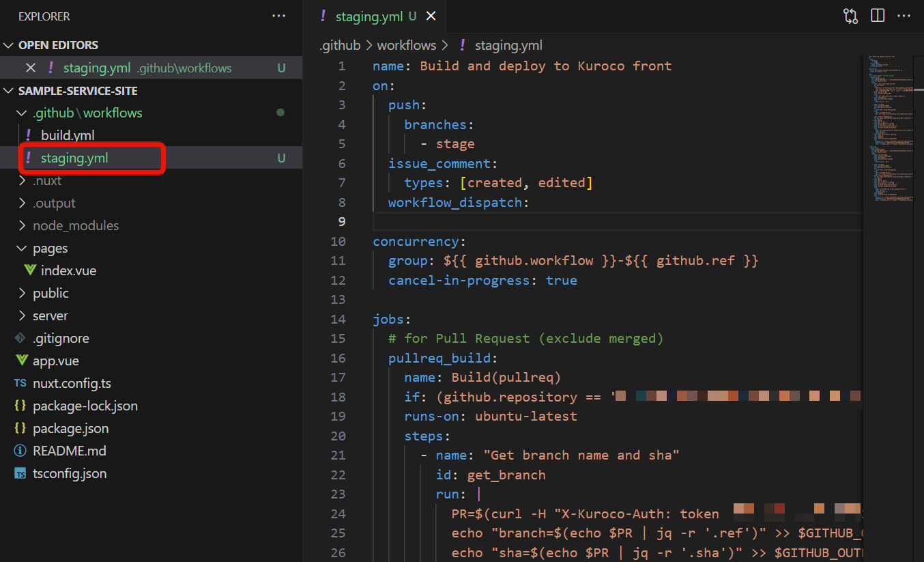Click the YAML icon beside build.yml
Screen dimensions: 924x562
28,135
